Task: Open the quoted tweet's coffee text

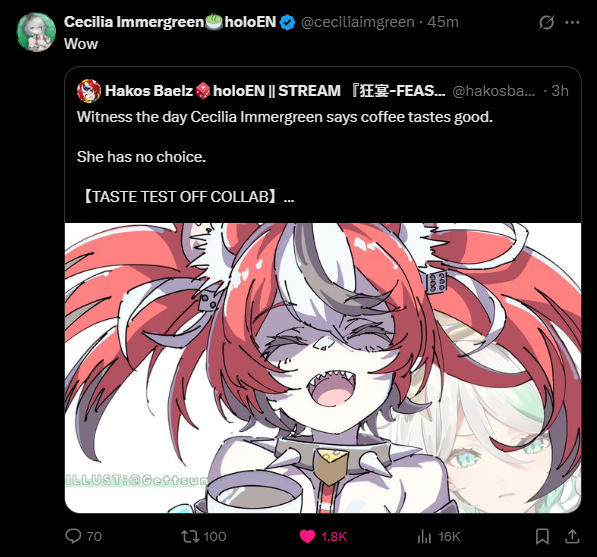Action: [285, 117]
